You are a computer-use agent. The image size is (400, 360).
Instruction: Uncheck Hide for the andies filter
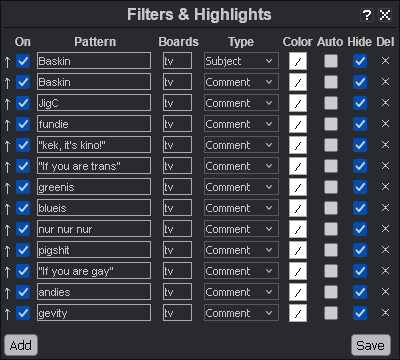click(360, 292)
